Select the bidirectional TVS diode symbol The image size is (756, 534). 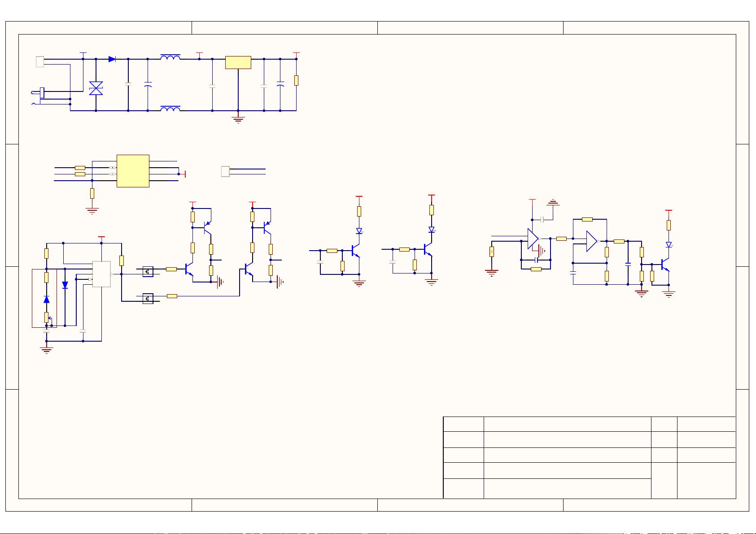[96, 88]
